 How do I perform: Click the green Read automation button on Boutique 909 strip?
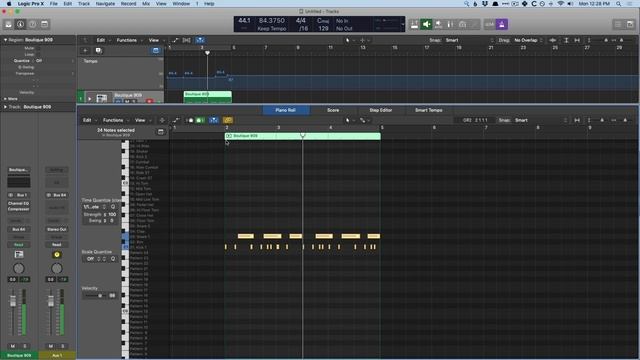pyautogui.click(x=18, y=244)
